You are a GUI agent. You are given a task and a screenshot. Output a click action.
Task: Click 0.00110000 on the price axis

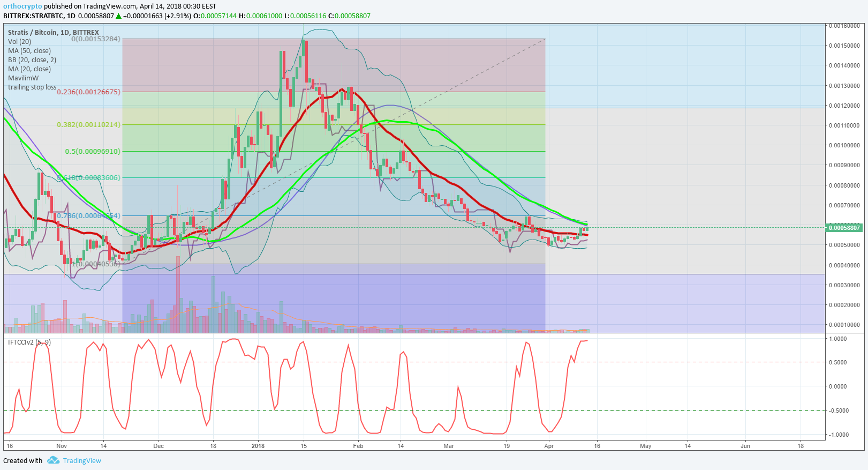click(844, 125)
